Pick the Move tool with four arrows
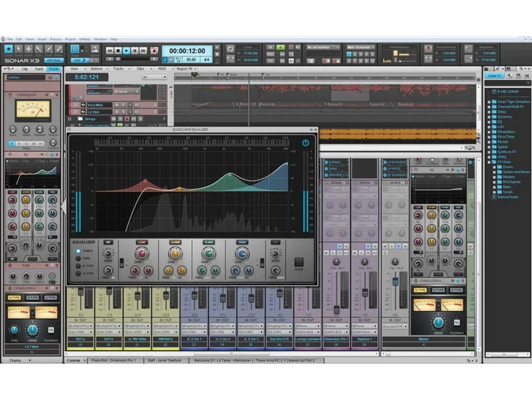This screenshot has height=399, width=532. (28, 49)
